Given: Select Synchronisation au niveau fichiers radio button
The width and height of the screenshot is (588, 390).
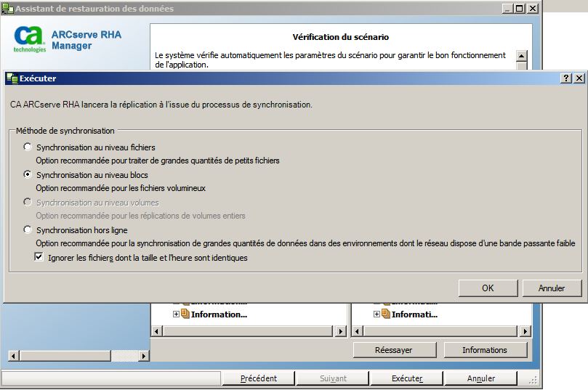Looking at the screenshot, I should pos(28,147).
